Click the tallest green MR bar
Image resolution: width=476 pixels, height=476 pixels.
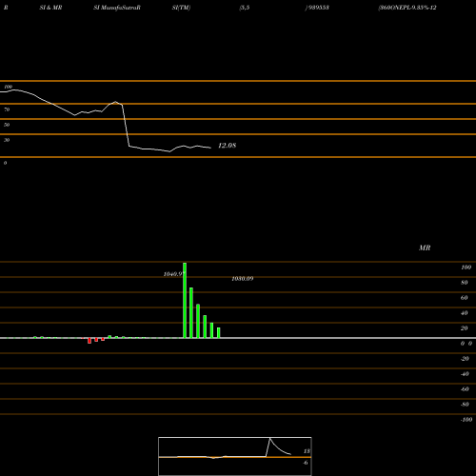185,300
